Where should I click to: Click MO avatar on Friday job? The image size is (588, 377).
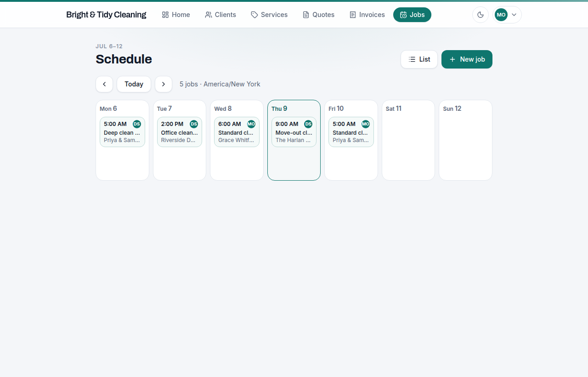coord(366,124)
